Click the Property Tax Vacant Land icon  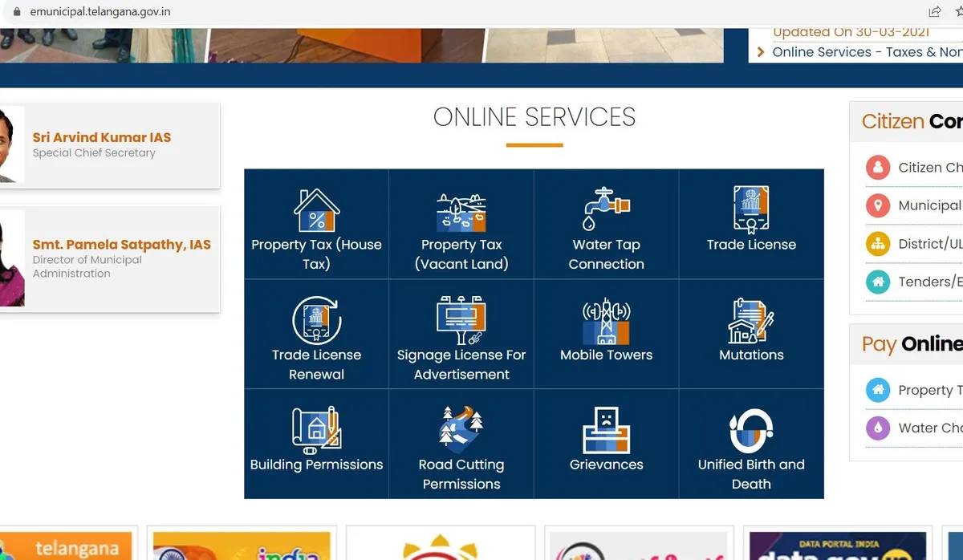pos(461,212)
